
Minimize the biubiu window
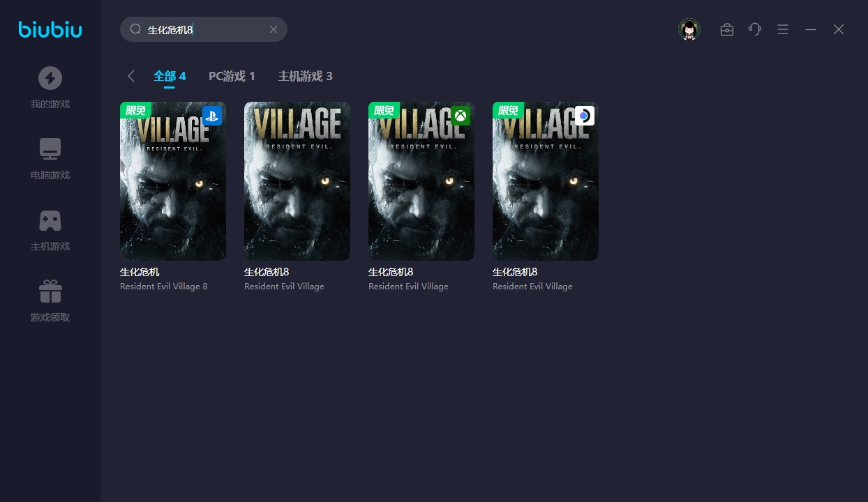tap(811, 29)
